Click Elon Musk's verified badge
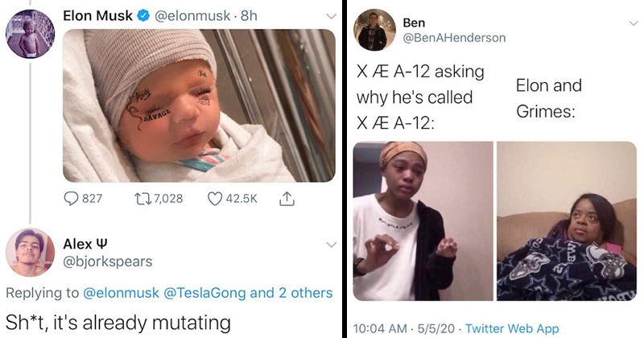 145,14
